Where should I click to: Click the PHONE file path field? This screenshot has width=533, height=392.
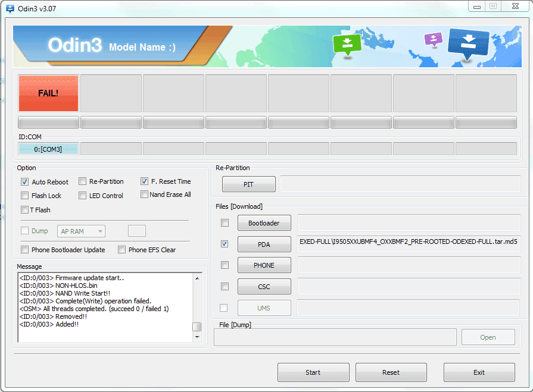point(409,265)
